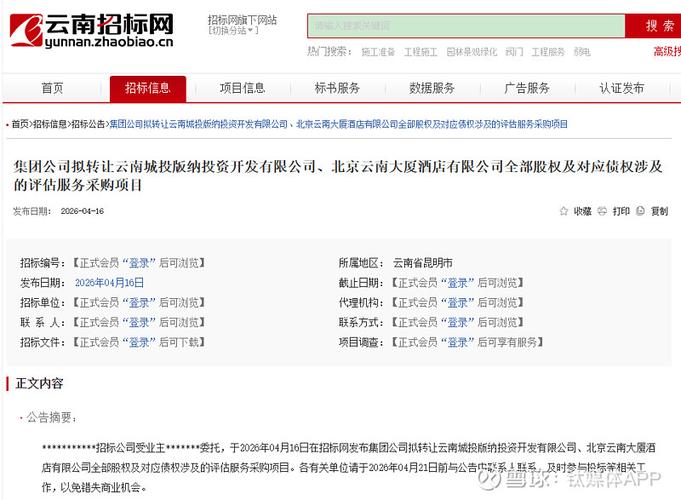The width and height of the screenshot is (681, 500).
Task: Click the 收藏 star icon
Action: 564,211
